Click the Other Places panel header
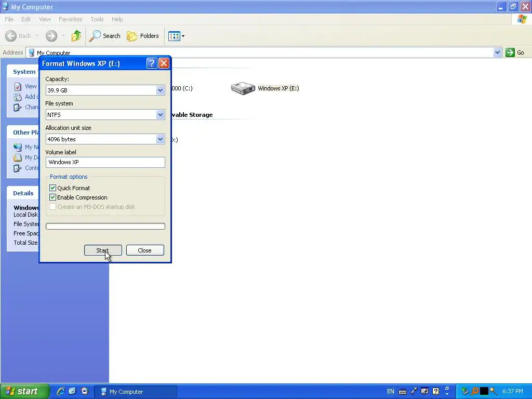 pyautogui.click(x=23, y=132)
